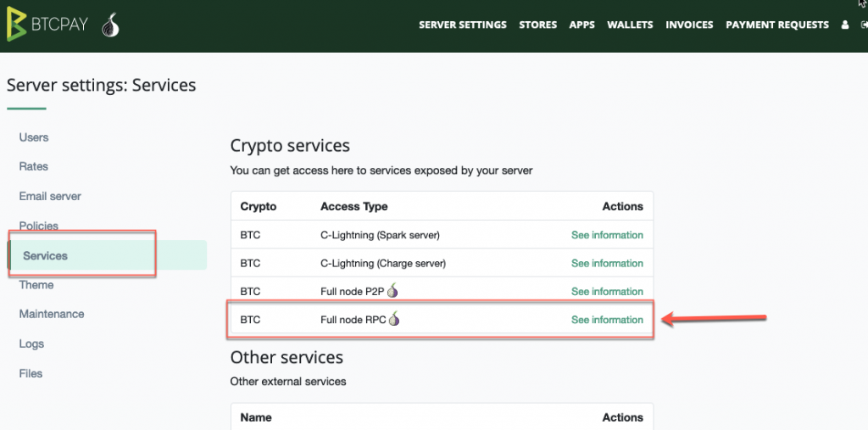Screen dimensions: 868x430
Task: Open the Invoices page
Action: 689,25
